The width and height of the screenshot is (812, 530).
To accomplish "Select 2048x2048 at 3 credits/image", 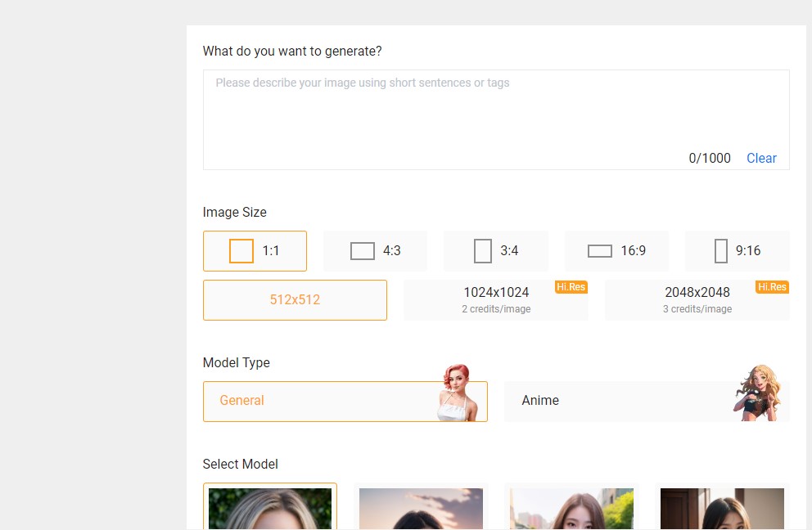I will (x=697, y=300).
